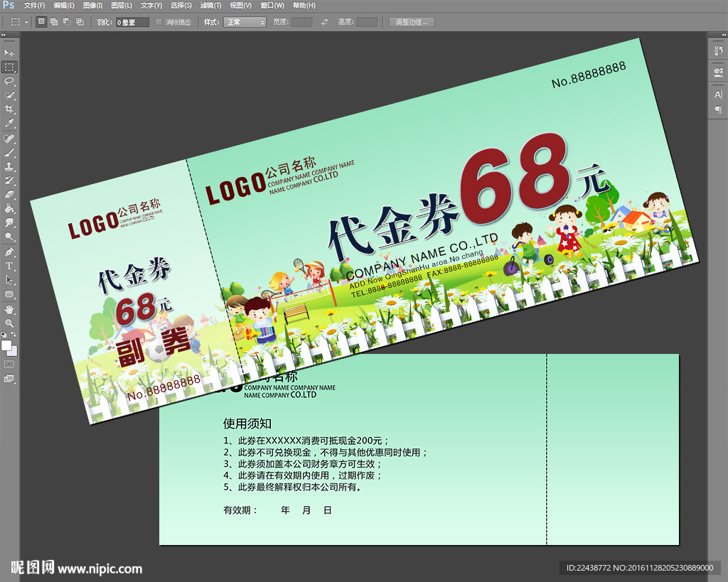Open the 文字(Y) menu
This screenshot has height=582, width=728.
pos(151,6)
